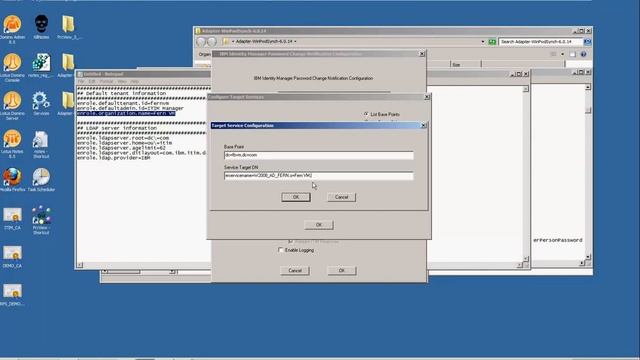Screen dimensions: 640x360
Task: Click the far-right window's scrollbar up arrow
Action: tap(588, 87)
